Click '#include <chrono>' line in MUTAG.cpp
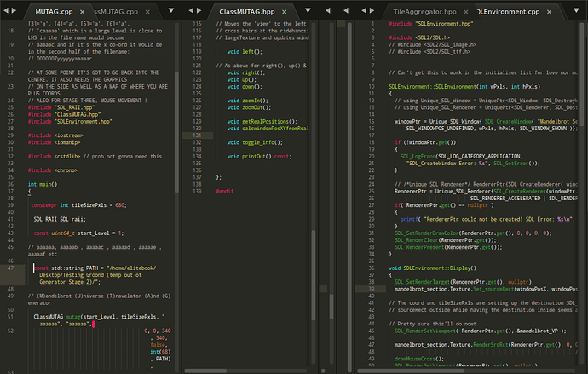 coord(53,170)
